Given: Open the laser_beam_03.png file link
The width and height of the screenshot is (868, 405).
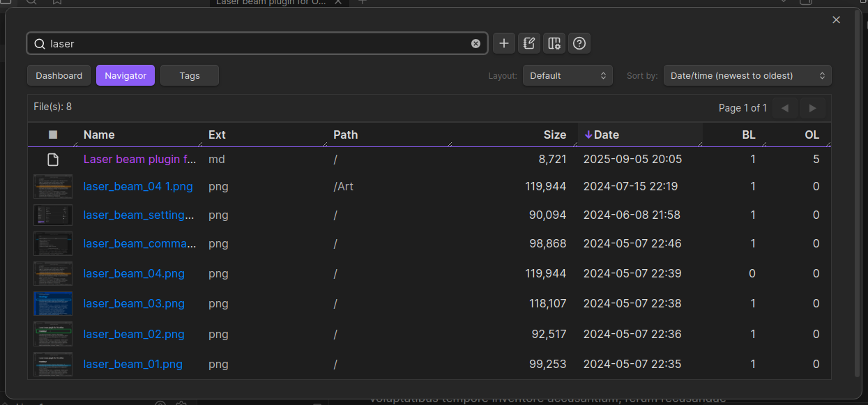Looking at the screenshot, I should [x=134, y=303].
